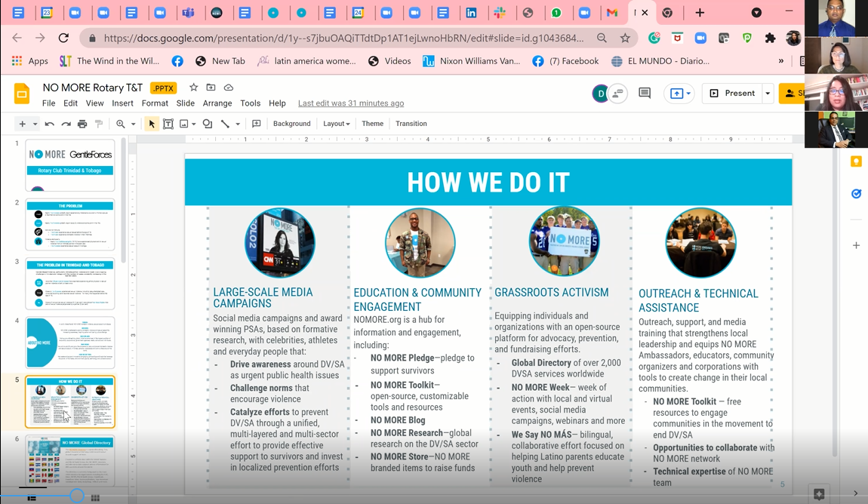Click the Move to folder icon
Screen dimensions: 868x504
pos(211,88)
